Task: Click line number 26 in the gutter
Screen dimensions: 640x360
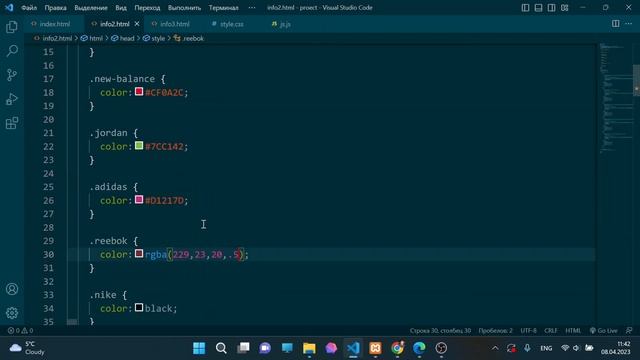Action: click(x=49, y=200)
